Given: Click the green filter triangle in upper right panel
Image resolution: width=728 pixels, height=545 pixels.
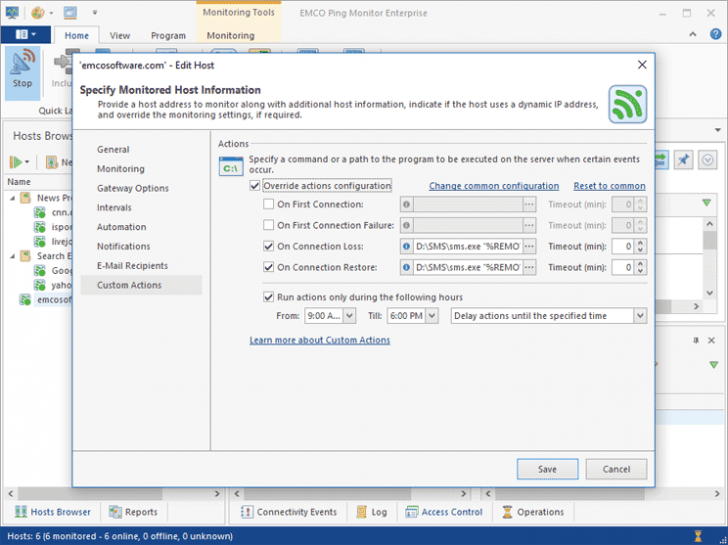Looking at the screenshot, I should pos(707,202).
